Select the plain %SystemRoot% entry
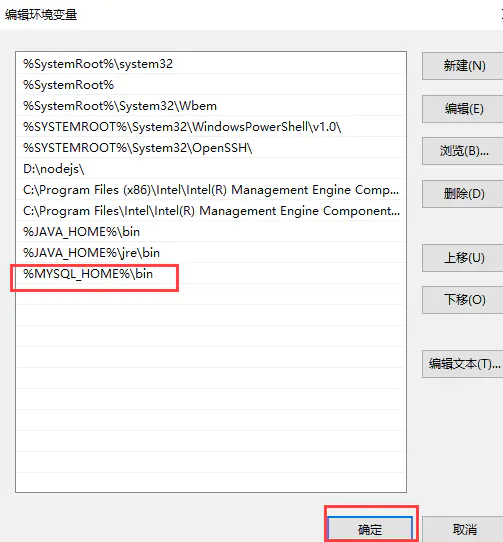Viewport: 503px width, 542px height. coord(211,85)
